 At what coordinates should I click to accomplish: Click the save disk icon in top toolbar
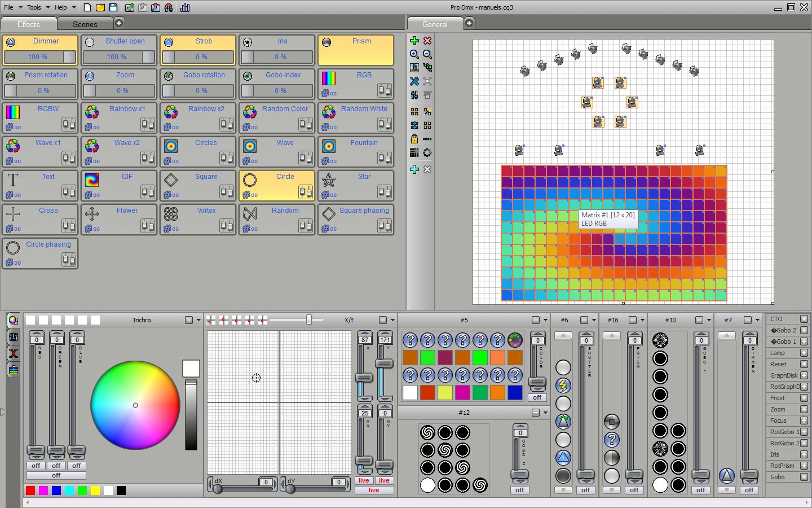113,7
